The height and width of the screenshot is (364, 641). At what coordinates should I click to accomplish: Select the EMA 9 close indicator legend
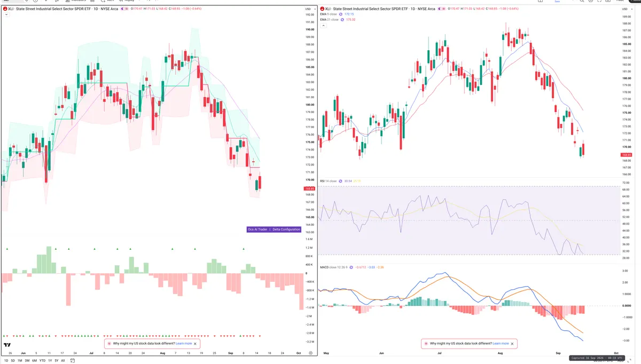click(329, 14)
